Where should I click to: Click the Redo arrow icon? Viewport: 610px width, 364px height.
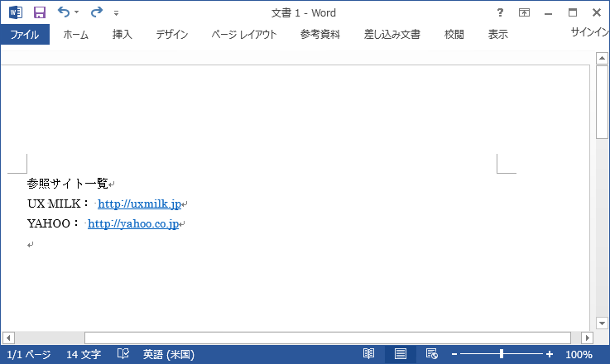click(96, 12)
